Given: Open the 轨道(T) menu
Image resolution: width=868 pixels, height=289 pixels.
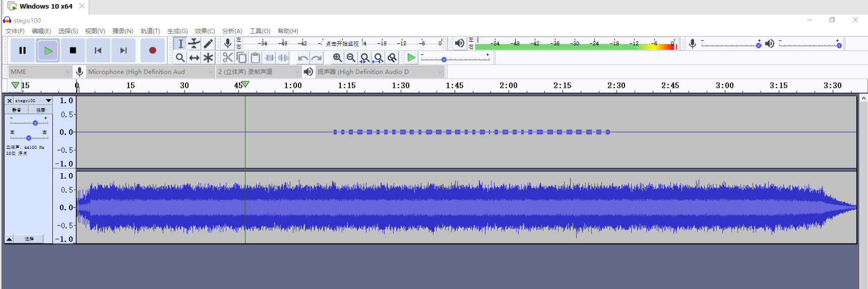Looking at the screenshot, I should click(150, 31).
